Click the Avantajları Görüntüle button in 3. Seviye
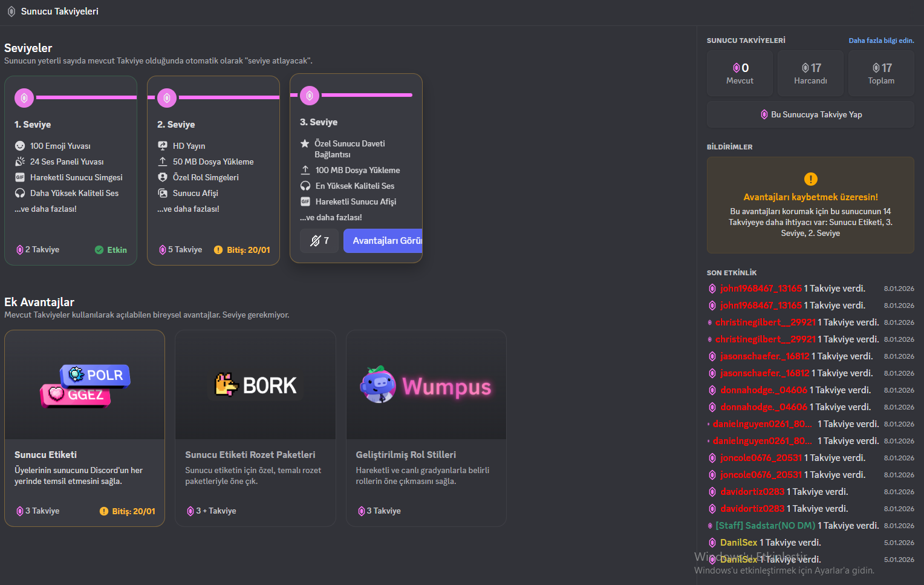This screenshot has height=585, width=924. (x=383, y=241)
